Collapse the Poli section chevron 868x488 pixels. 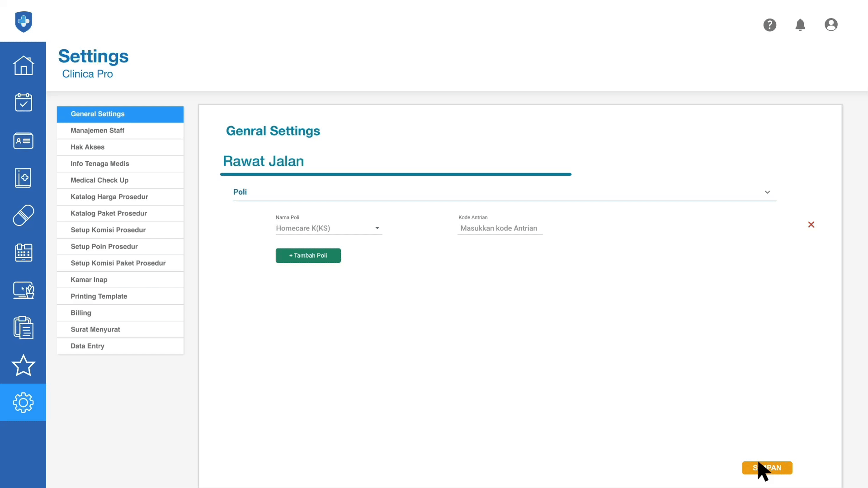(767, 192)
